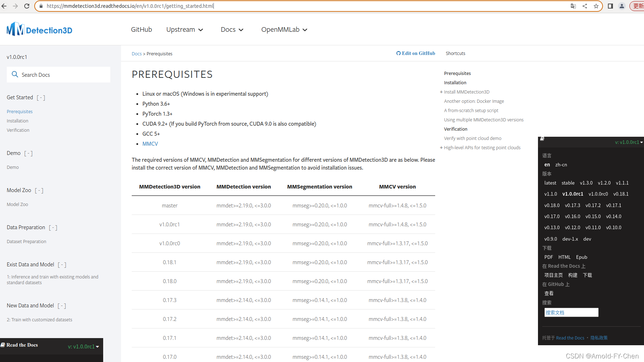Expand the OpenMMLab dropdown menu
Screen dimensions: 644x362
click(x=284, y=30)
